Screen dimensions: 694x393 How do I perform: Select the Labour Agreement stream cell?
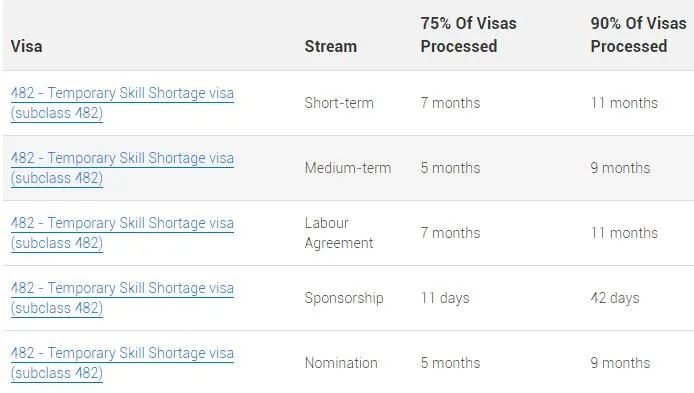click(339, 233)
